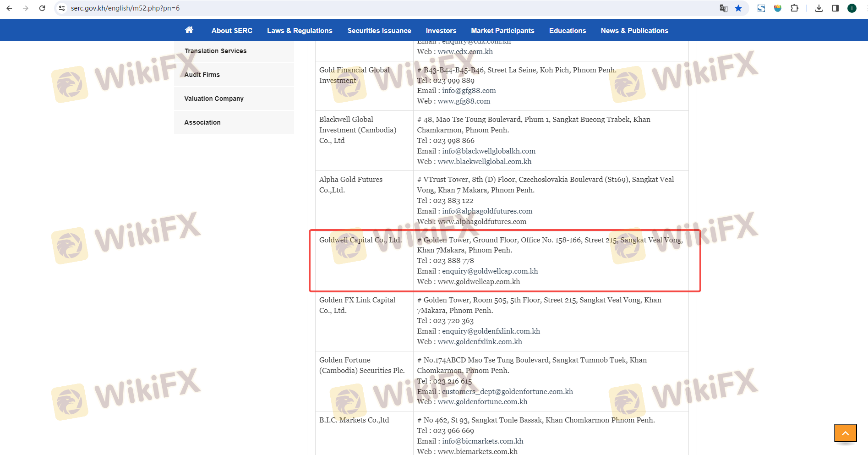Screen dimensions: 868x455
Task: Click the www.blackwellglobal.com.kh web address
Action: click(485, 162)
